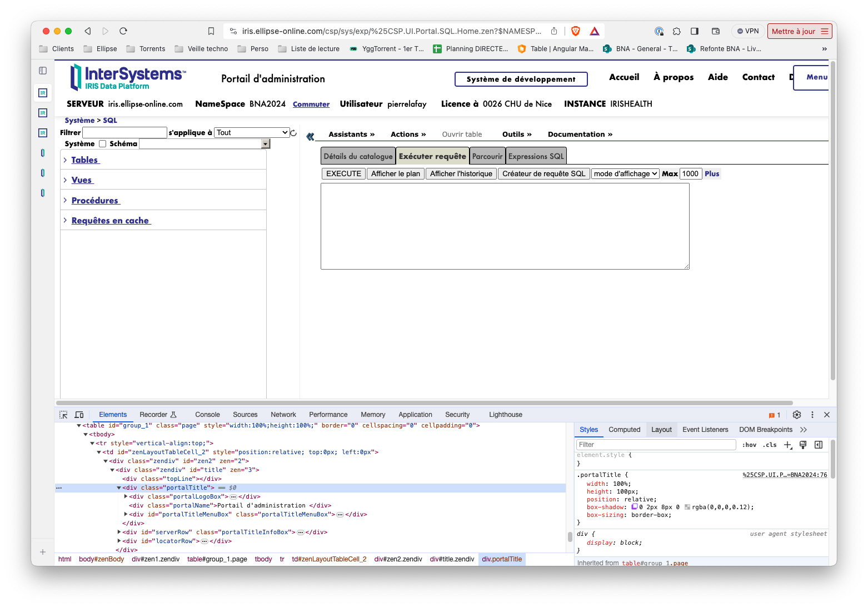Open the Console tab in DevTools
868x607 pixels.
[207, 415]
